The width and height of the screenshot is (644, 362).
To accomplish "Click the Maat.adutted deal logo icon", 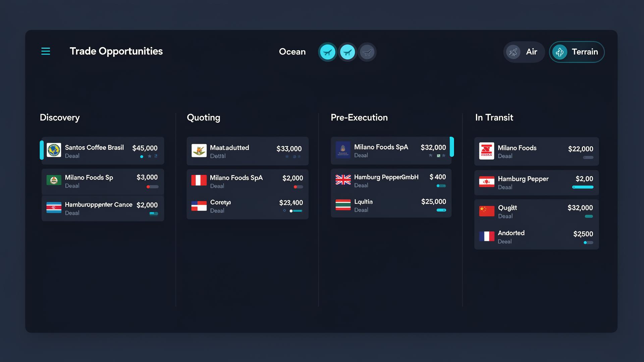I will point(199,151).
